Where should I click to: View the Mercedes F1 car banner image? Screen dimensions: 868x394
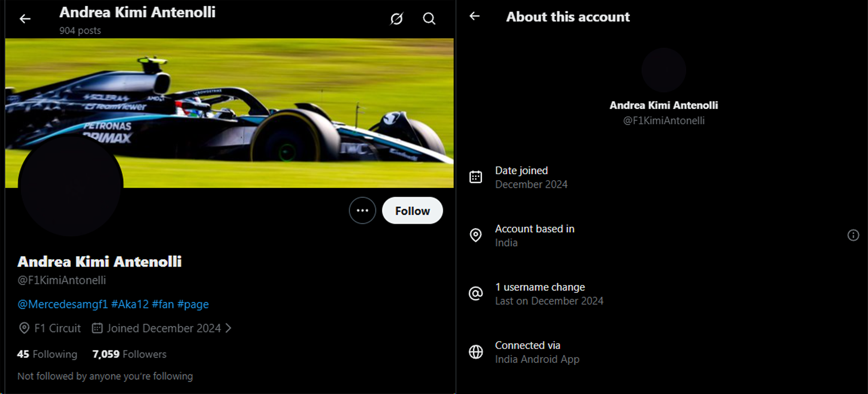pos(229,113)
